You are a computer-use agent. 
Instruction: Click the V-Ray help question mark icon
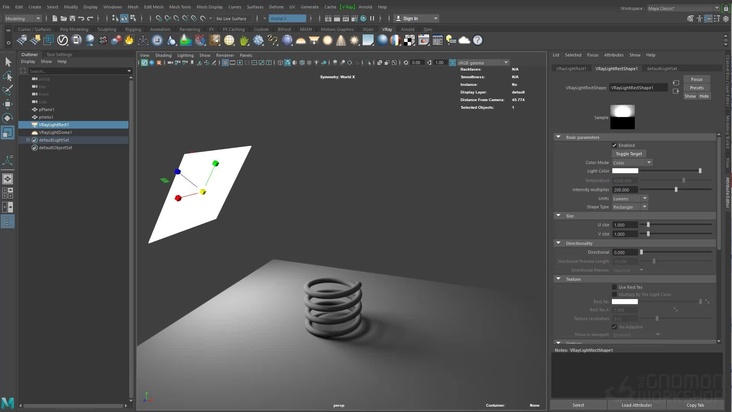[x=478, y=40]
